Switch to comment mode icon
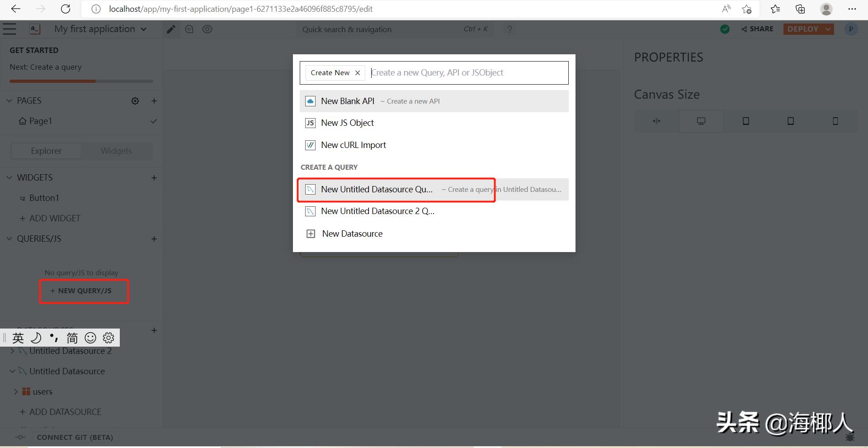The image size is (868, 448). (x=189, y=29)
